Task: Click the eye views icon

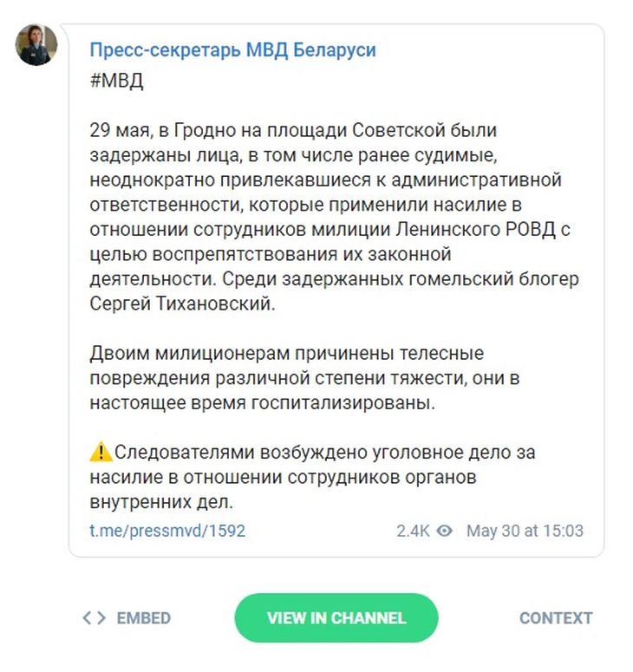Action: point(444,531)
